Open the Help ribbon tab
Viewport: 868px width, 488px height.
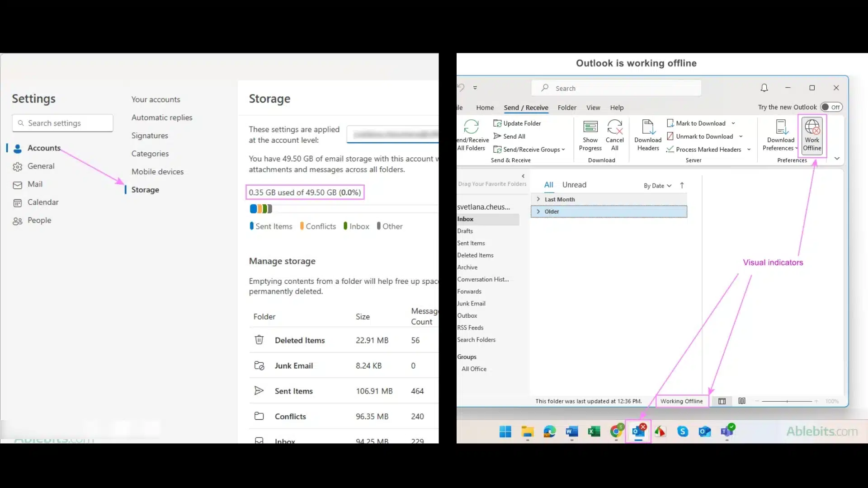point(617,108)
